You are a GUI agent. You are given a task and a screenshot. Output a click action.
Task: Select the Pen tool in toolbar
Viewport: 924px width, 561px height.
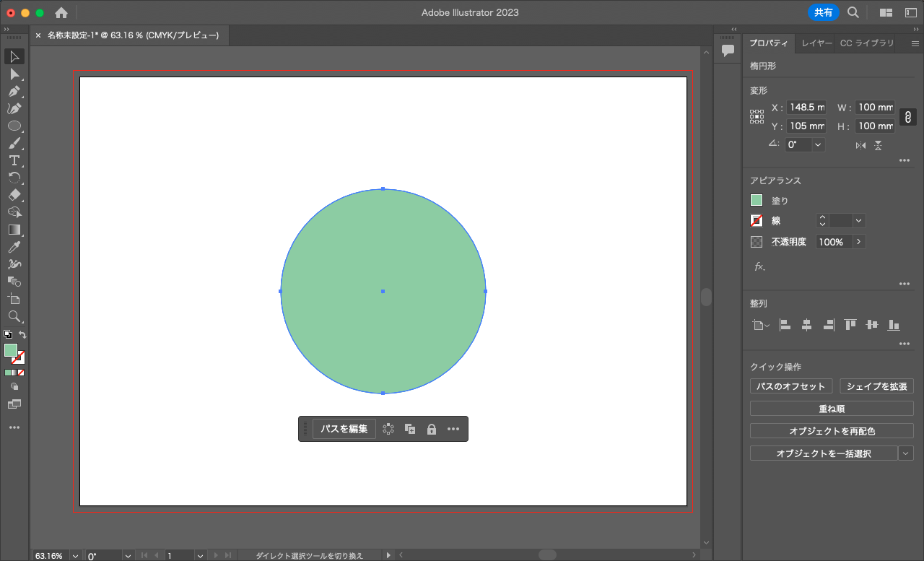pyautogui.click(x=14, y=92)
